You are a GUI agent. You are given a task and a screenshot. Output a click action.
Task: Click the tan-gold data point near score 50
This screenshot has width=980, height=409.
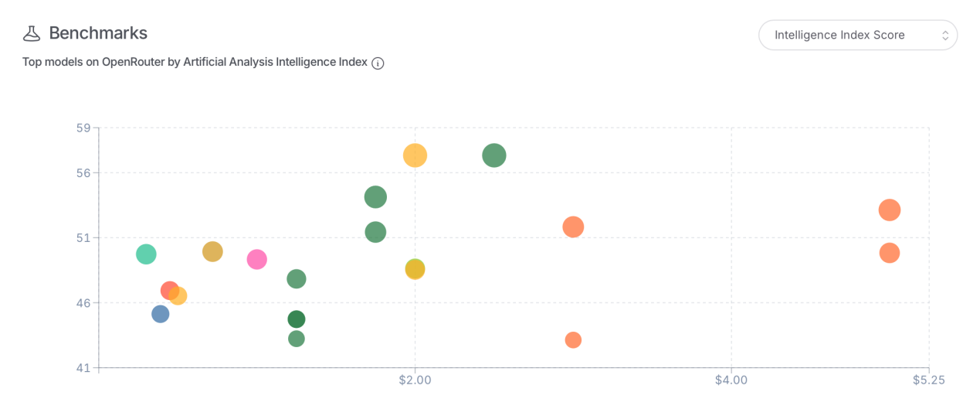pyautogui.click(x=212, y=251)
